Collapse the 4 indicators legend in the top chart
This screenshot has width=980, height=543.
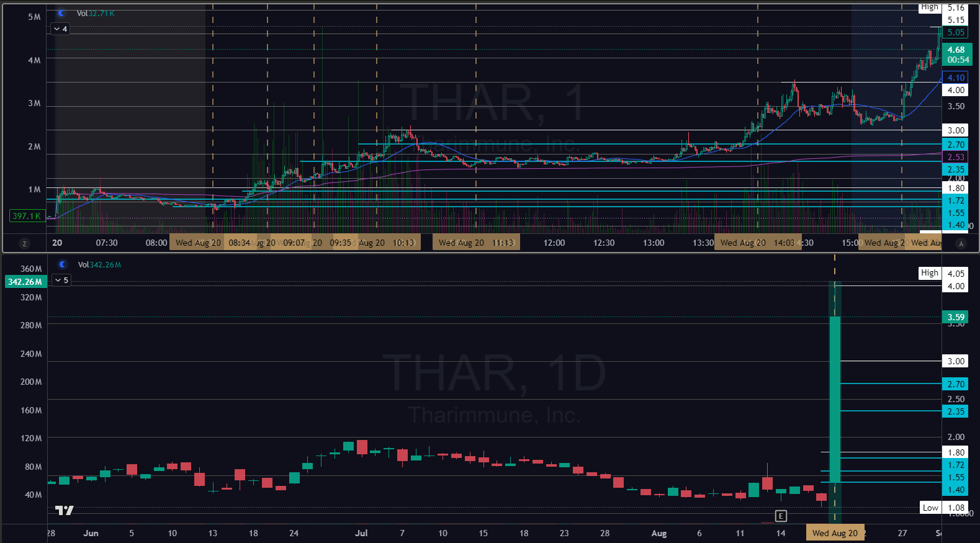tap(60, 29)
